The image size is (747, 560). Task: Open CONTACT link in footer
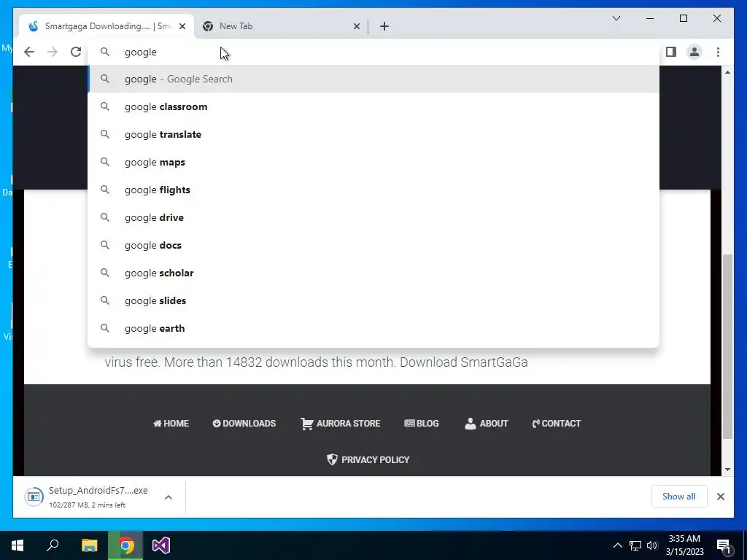[556, 424]
